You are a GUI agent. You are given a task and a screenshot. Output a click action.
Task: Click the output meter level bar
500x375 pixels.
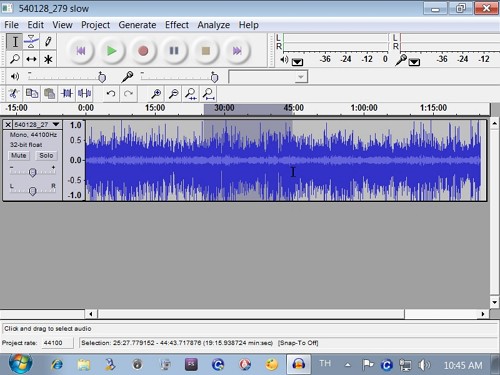point(336,42)
